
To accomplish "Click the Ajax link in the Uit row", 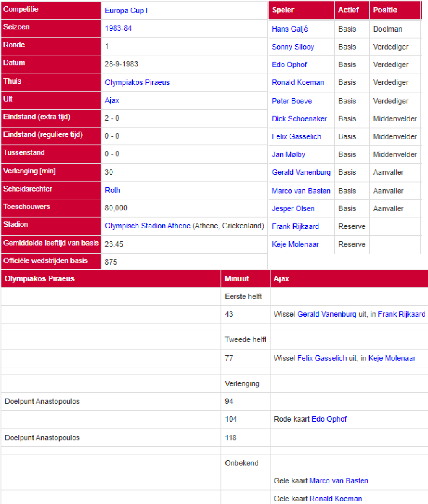I will pos(112,100).
